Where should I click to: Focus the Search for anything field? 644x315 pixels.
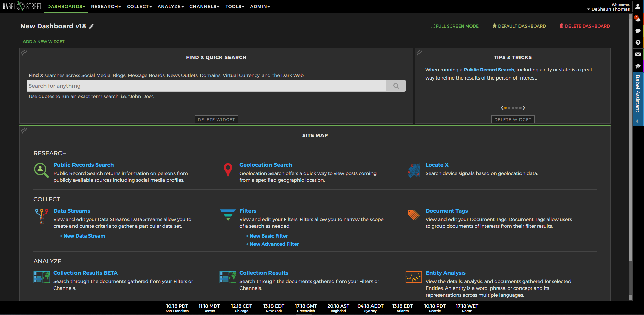pyautogui.click(x=206, y=86)
